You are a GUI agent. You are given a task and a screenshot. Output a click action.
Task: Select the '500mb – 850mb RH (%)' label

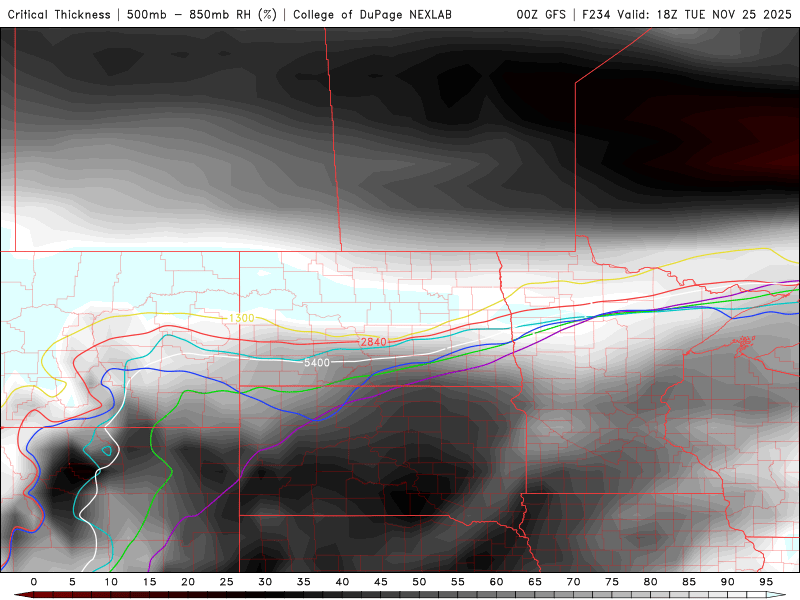click(202, 15)
